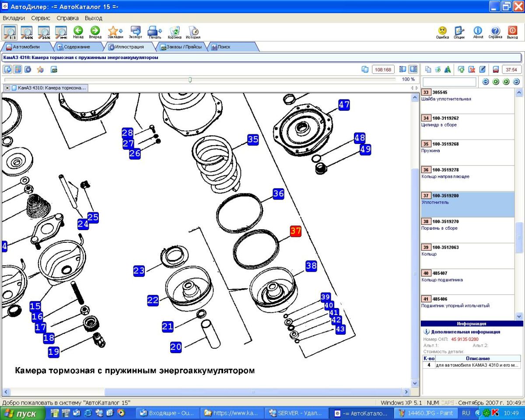This screenshot has height=420, width=525.
Task: Click callout number 47 on the diagram
Action: click(x=344, y=105)
